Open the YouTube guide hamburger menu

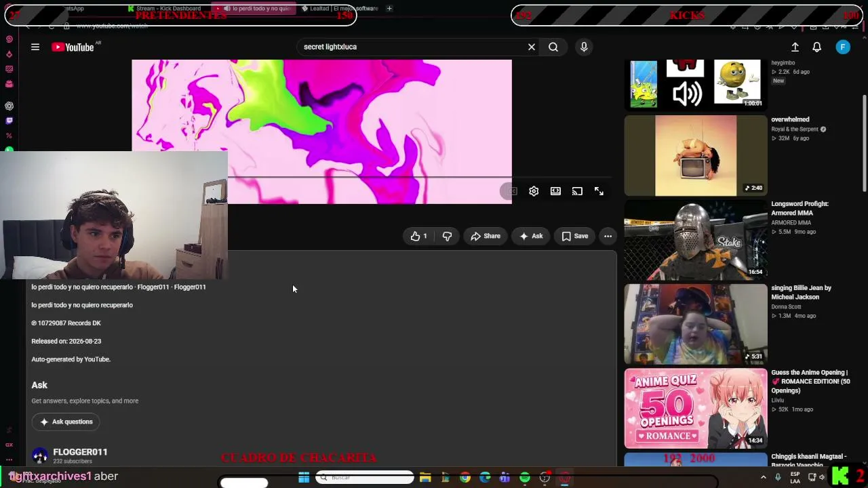coord(35,47)
